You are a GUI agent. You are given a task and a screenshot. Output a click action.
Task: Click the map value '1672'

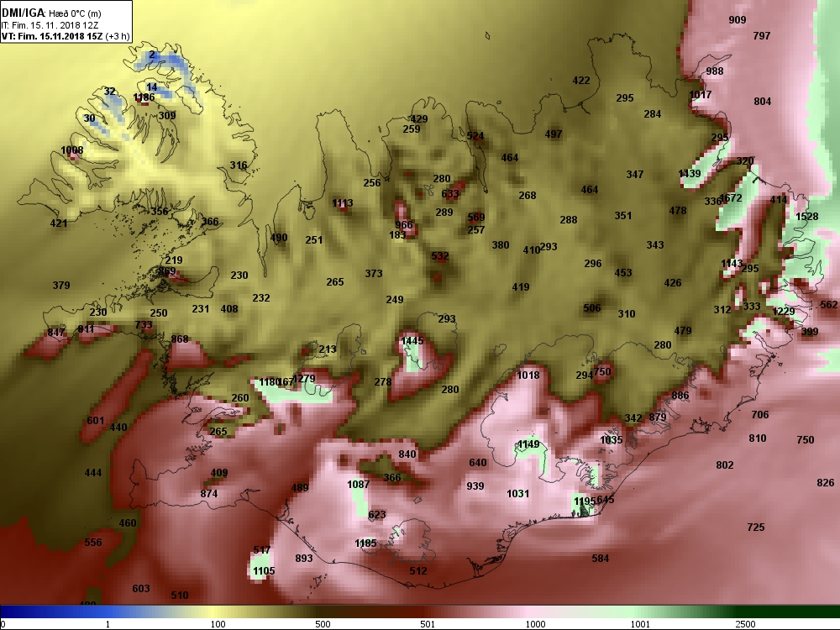(x=732, y=197)
